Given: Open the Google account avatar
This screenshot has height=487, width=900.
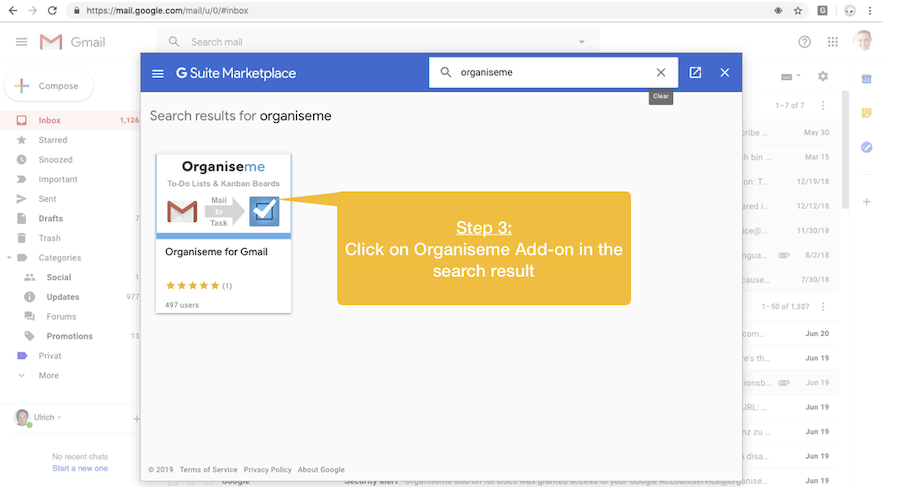Looking at the screenshot, I should 863,41.
